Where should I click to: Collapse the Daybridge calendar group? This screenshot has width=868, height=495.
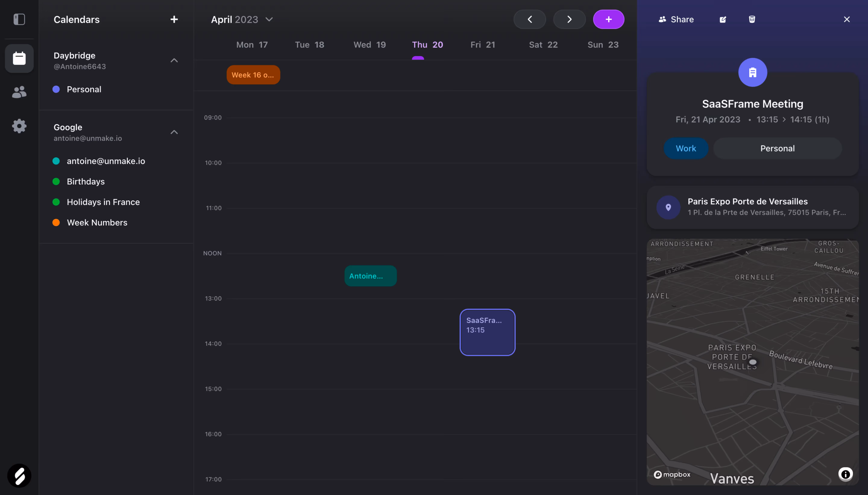pos(174,60)
